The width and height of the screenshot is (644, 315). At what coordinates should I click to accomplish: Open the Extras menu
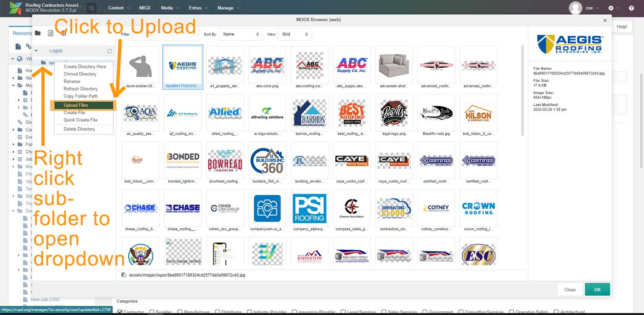pyautogui.click(x=198, y=8)
